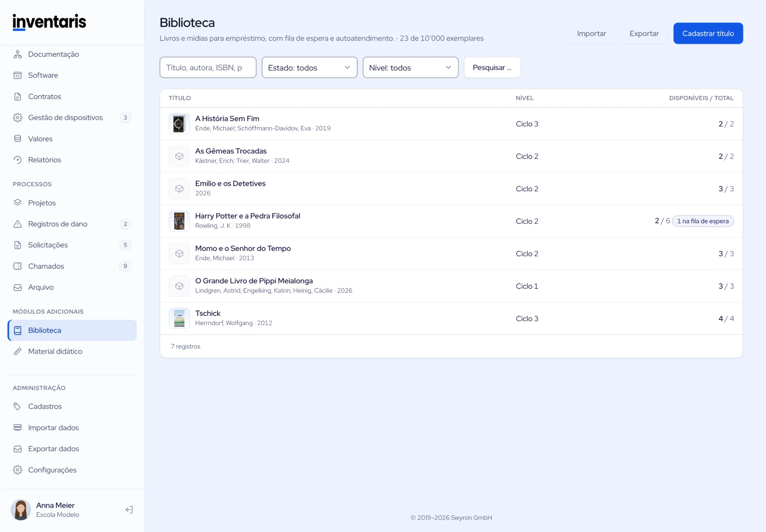This screenshot has width=766, height=532.
Task: Open Gestão de dispositivos menu item
Action: [x=72, y=118]
